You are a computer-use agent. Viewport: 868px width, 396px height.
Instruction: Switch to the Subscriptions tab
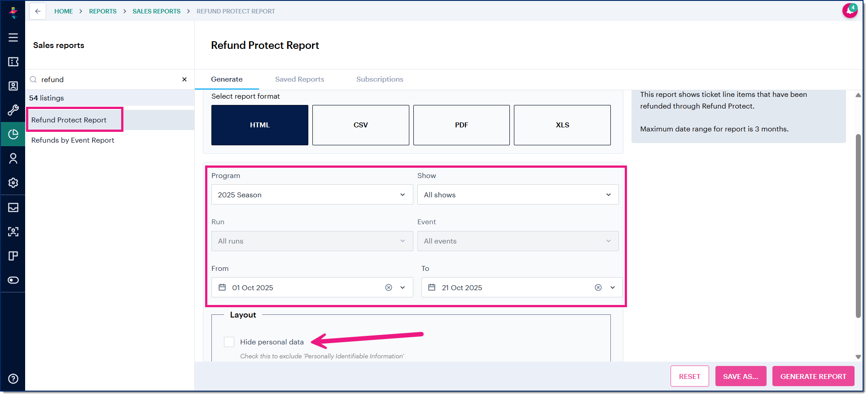click(380, 79)
